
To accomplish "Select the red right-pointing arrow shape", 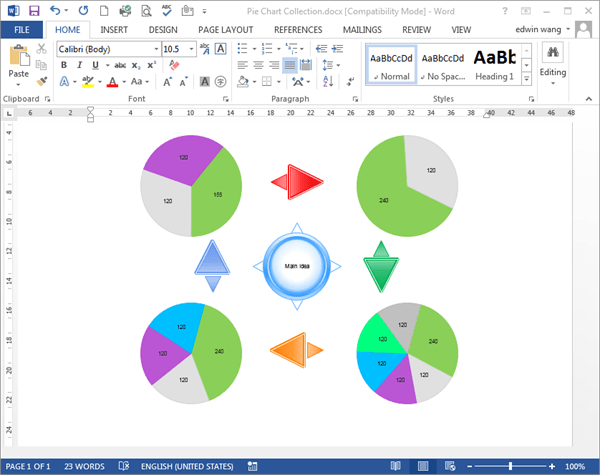I will coord(297,182).
